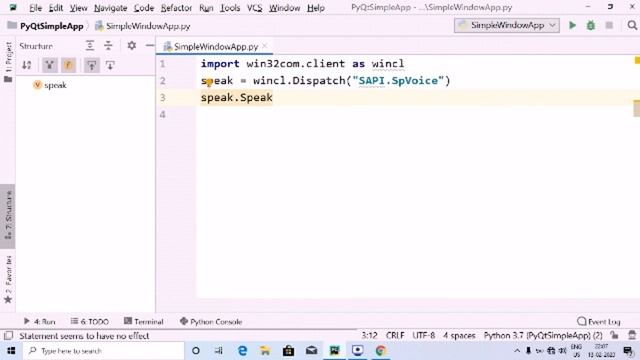Toggle Show Fields filter in Structure
640x360 pixels.
(x=68, y=65)
